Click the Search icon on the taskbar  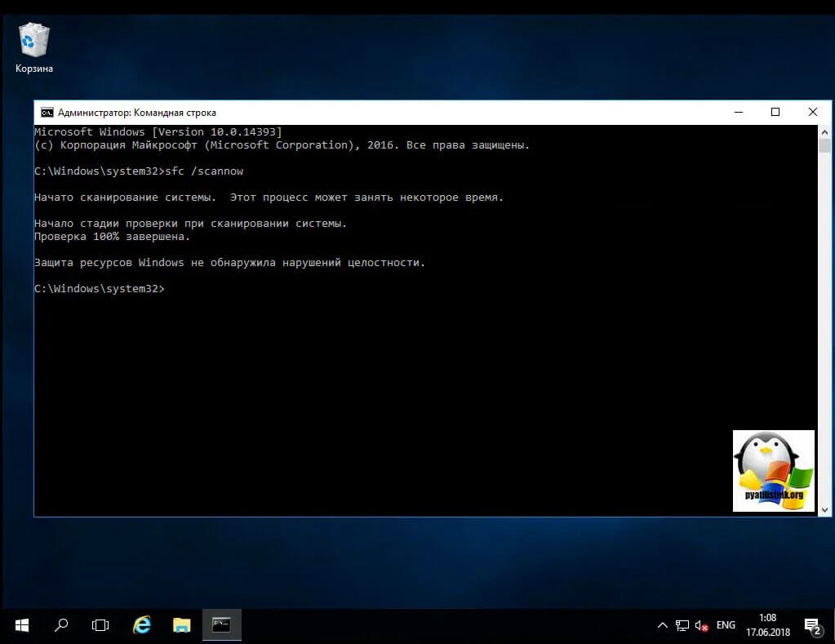point(60,624)
